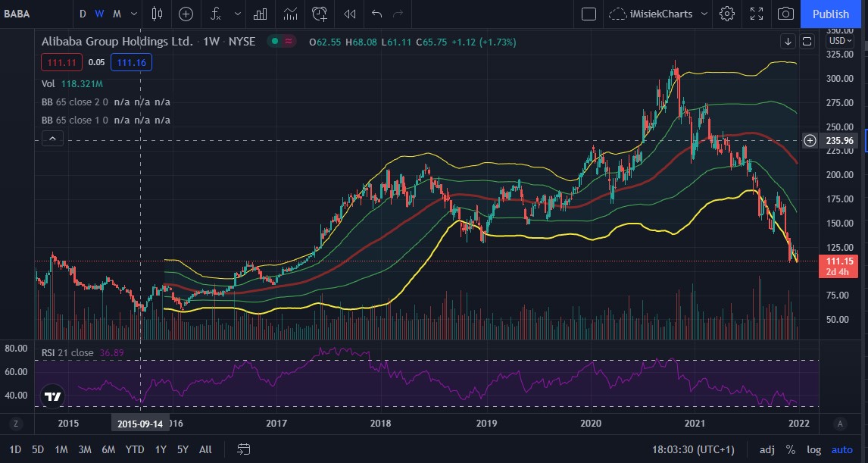Open the USD currency dropdown
The height and width of the screenshot is (463, 868).
(840, 40)
